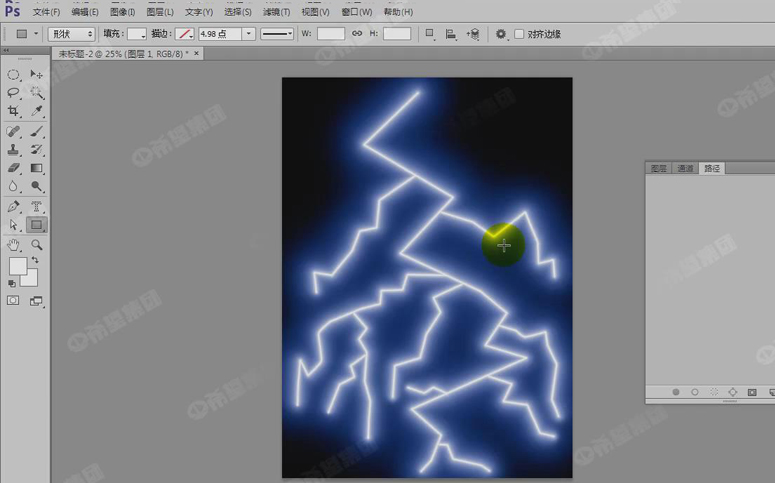The width and height of the screenshot is (775, 483).
Task: Activate the Hand tool
Action: point(14,244)
